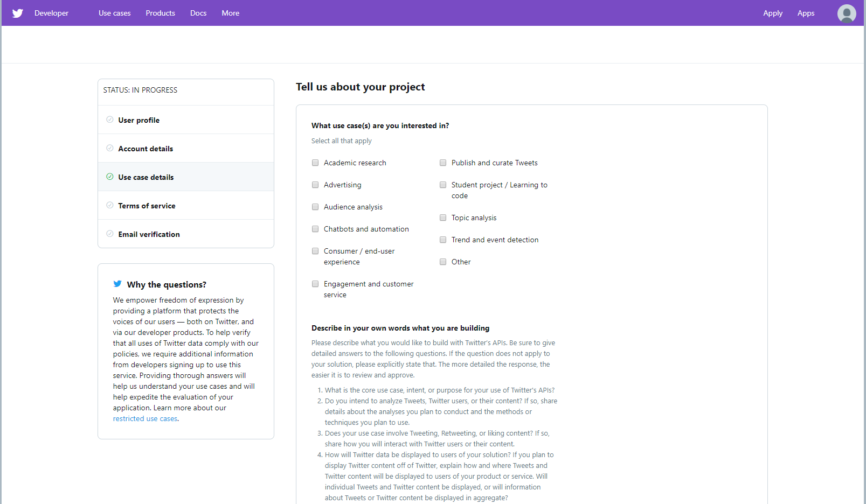Enable the Chatbots and automation checkbox
Viewport: 866px width, 504px height.
[315, 229]
